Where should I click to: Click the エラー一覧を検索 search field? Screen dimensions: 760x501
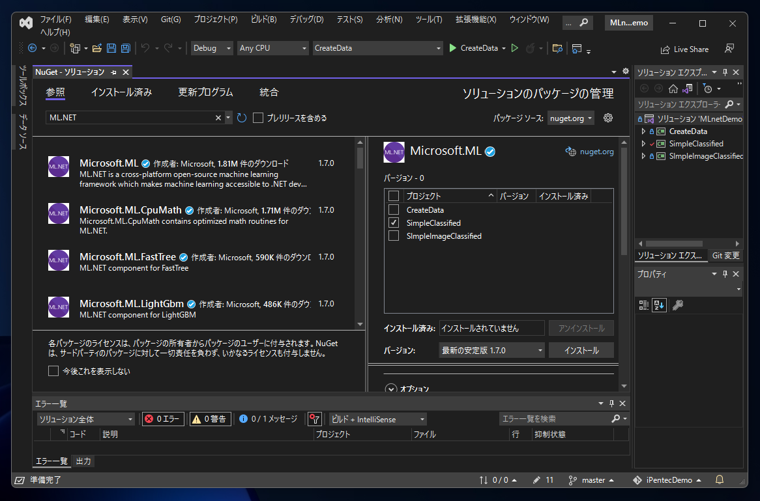(x=554, y=419)
